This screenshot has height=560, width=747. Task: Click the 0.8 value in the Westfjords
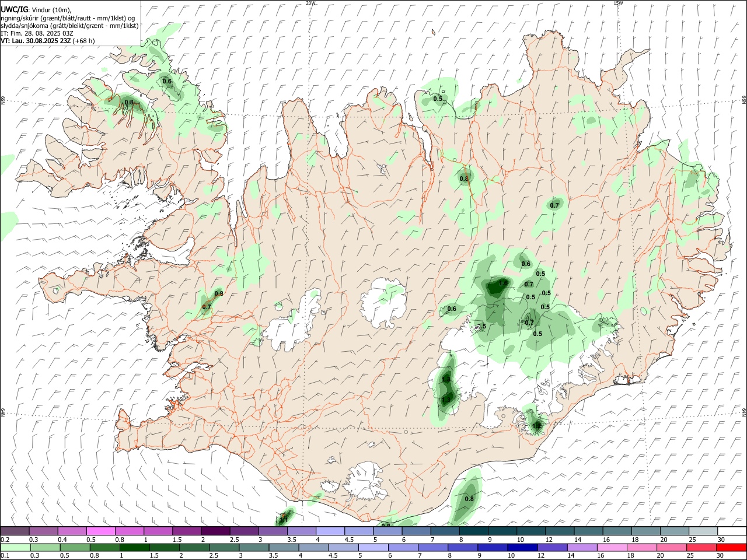coord(130,102)
